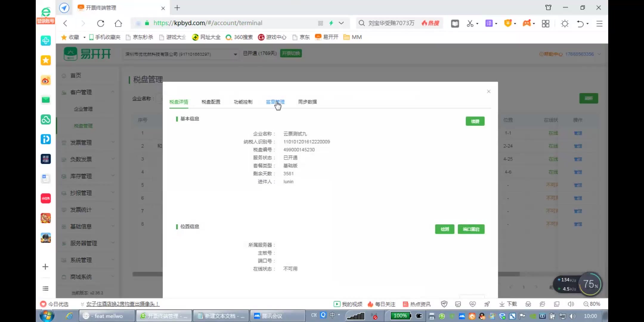The image size is (644, 322).
Task: Expand the account phone number menu
Action: [x=583, y=54]
